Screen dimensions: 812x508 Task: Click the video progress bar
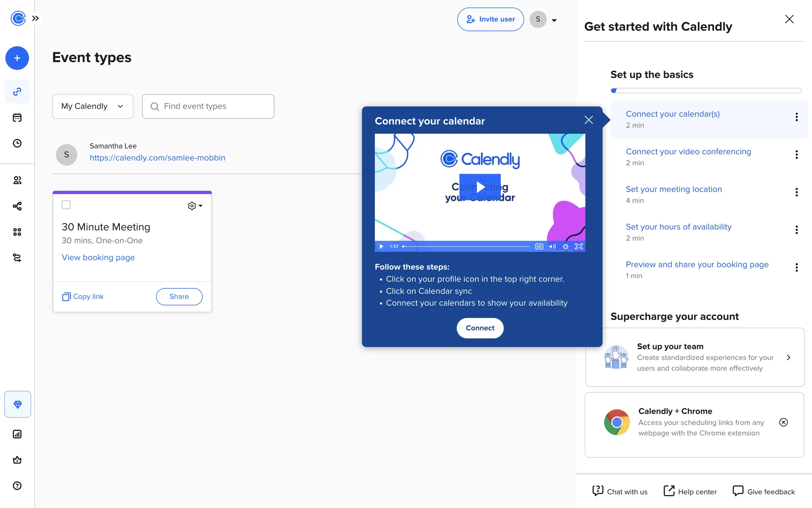[x=465, y=246]
